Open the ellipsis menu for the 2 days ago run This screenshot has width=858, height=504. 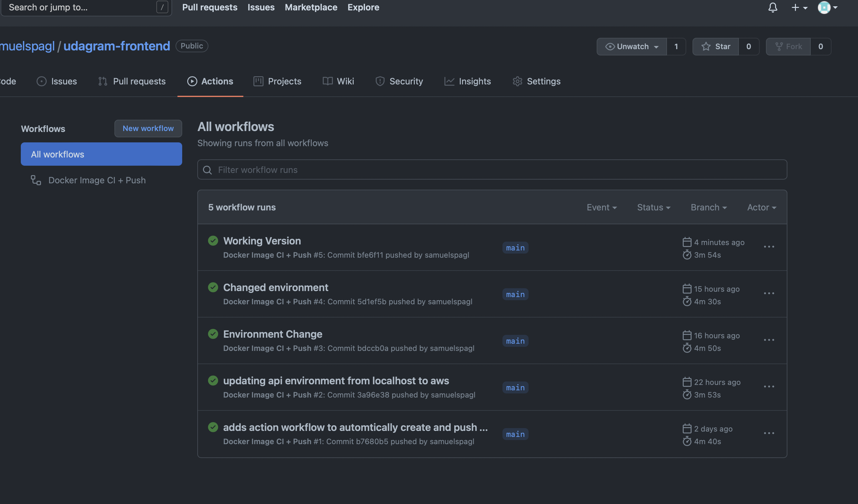[x=768, y=433]
